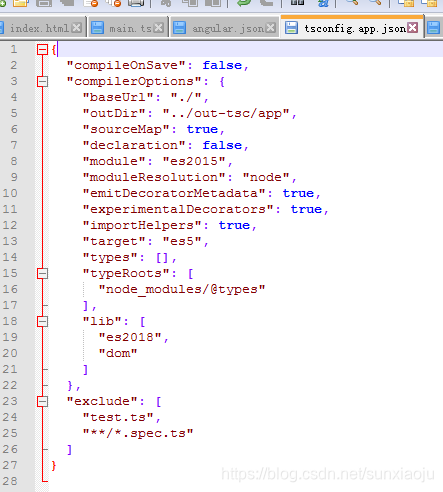Image resolution: width=443 pixels, height=492 pixels.
Task: Click the "es5" target value
Action: click(x=182, y=242)
